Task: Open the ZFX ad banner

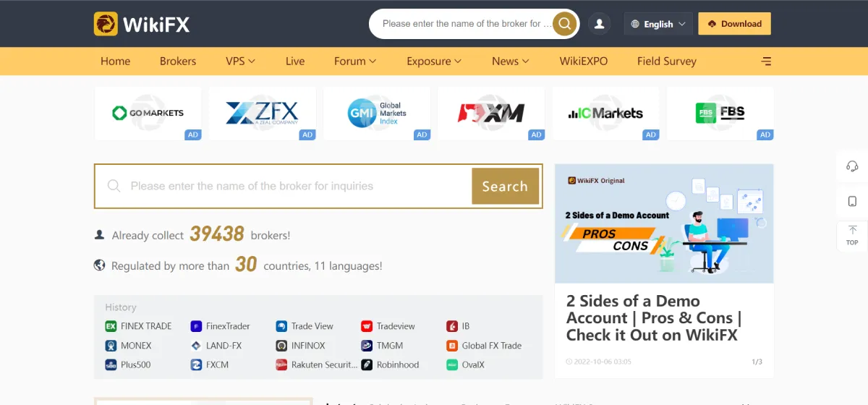Action: pyautogui.click(x=263, y=114)
